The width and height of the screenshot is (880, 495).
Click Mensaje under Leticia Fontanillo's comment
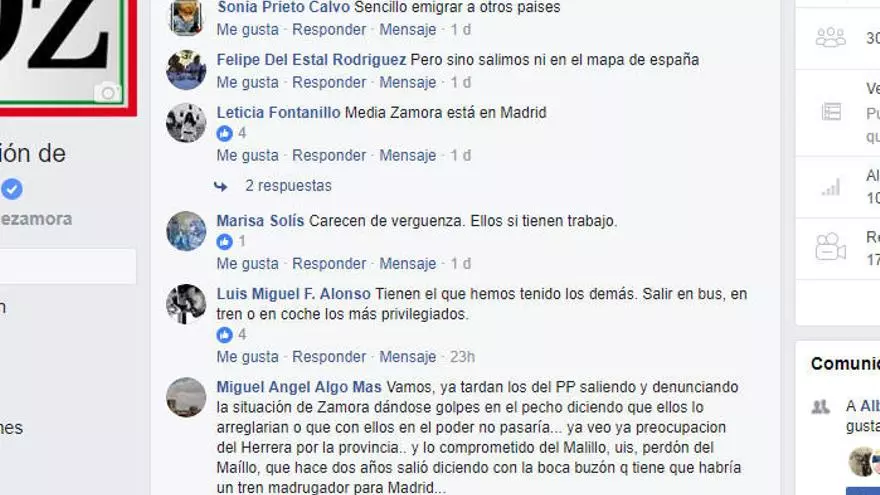click(407, 155)
